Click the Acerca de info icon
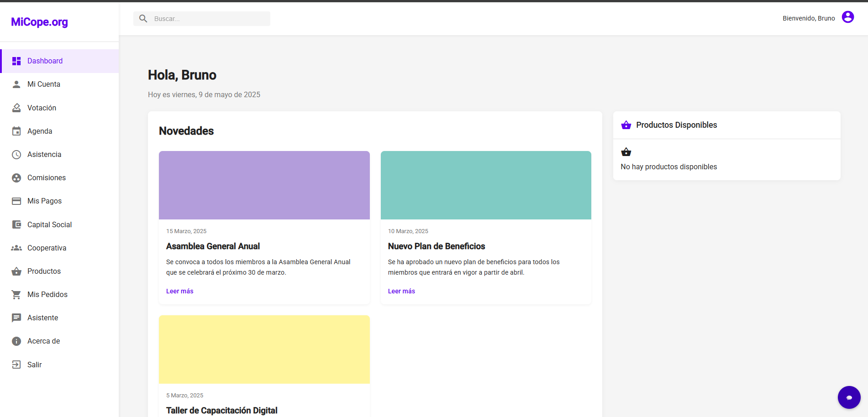868x417 pixels. [x=16, y=341]
